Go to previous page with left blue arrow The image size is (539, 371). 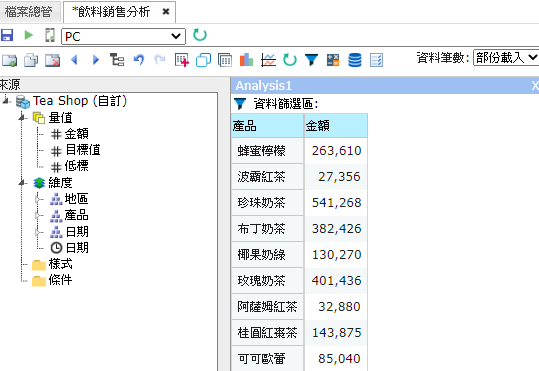point(74,60)
